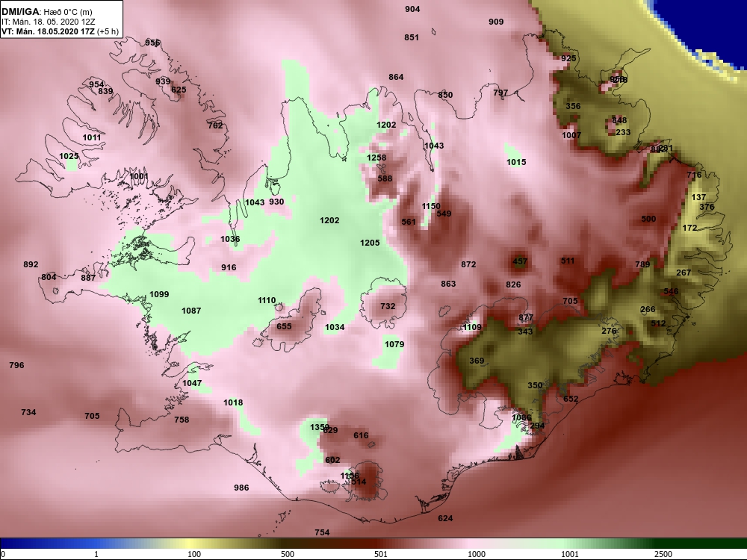This screenshot has width=747, height=560.
Task: Click the map value 356
Action: click(x=573, y=106)
